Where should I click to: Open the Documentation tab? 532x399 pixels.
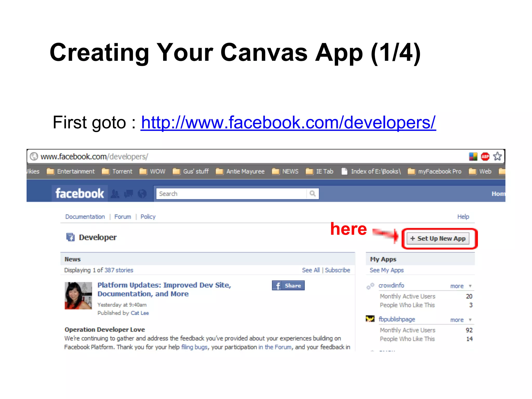85,217
